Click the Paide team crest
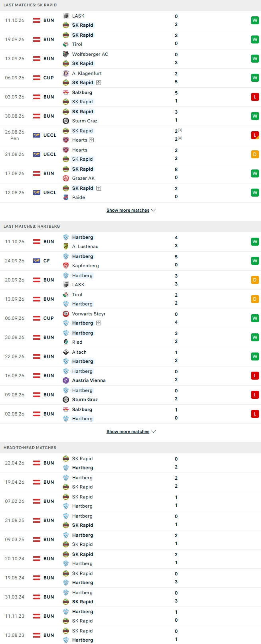This screenshot has height=644, width=261. coord(66,197)
